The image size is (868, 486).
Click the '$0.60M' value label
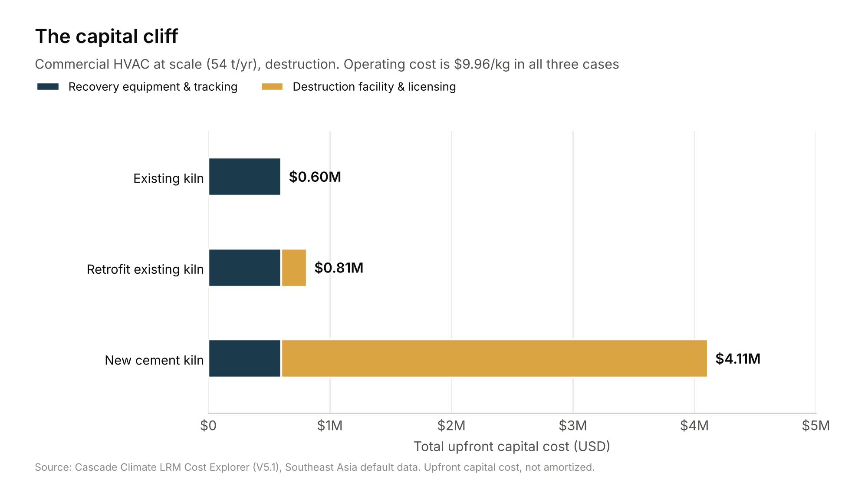pyautogui.click(x=315, y=177)
